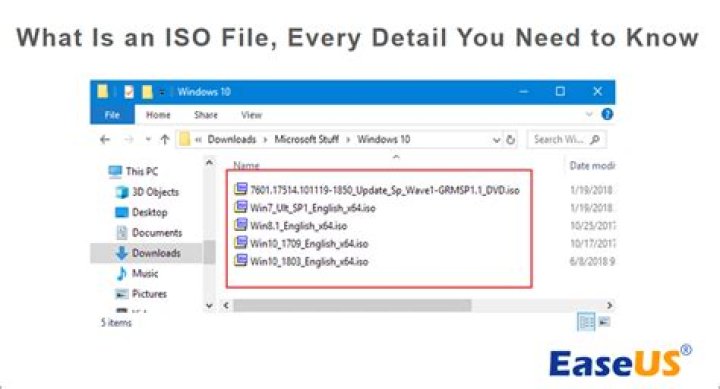
Task: Click the disc icon of Win10_1803 iso
Action: 241,260
